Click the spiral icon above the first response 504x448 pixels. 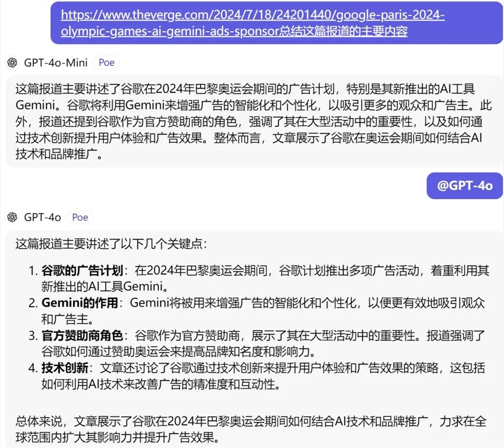pyautogui.click(x=12, y=63)
